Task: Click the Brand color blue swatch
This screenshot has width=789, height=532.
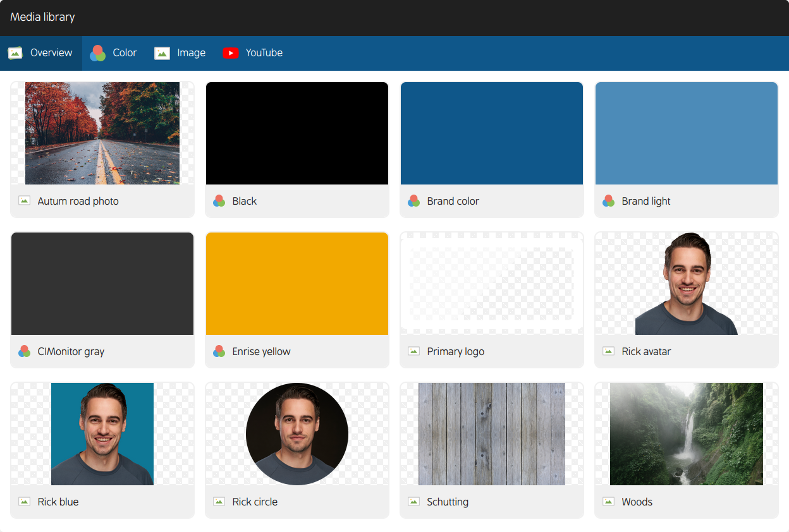Action: (492, 133)
